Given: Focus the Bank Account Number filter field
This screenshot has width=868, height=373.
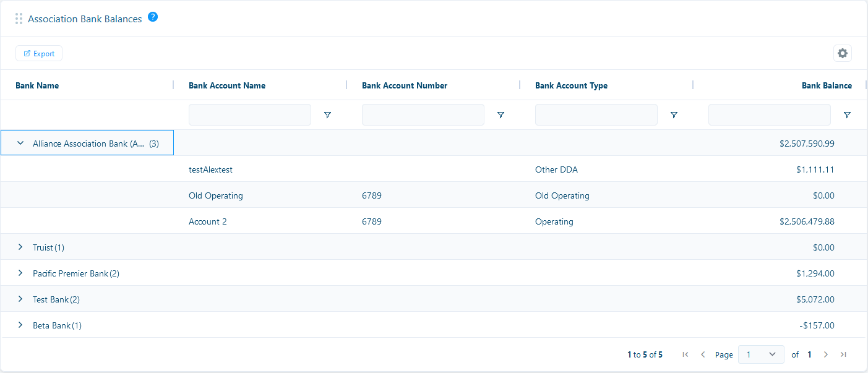Looking at the screenshot, I should point(423,115).
